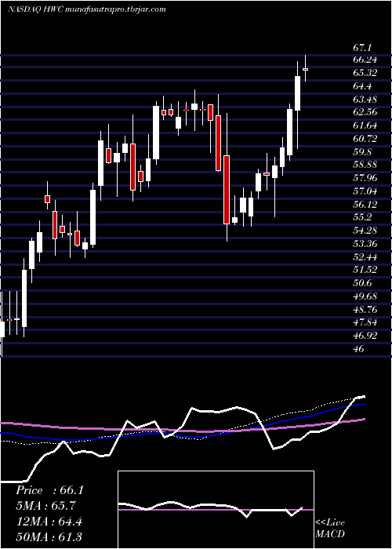The height and width of the screenshot is (549, 392).
Task: Click the 46 price axis label
Action: pyautogui.click(x=359, y=349)
